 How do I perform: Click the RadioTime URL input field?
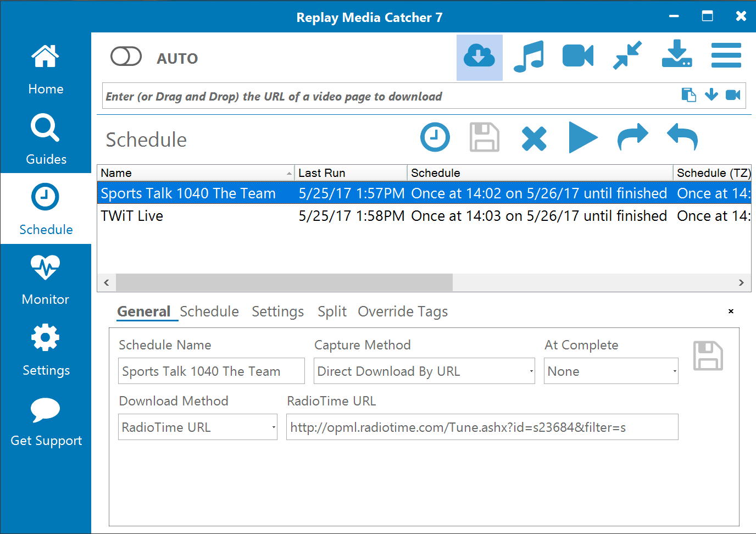point(482,427)
